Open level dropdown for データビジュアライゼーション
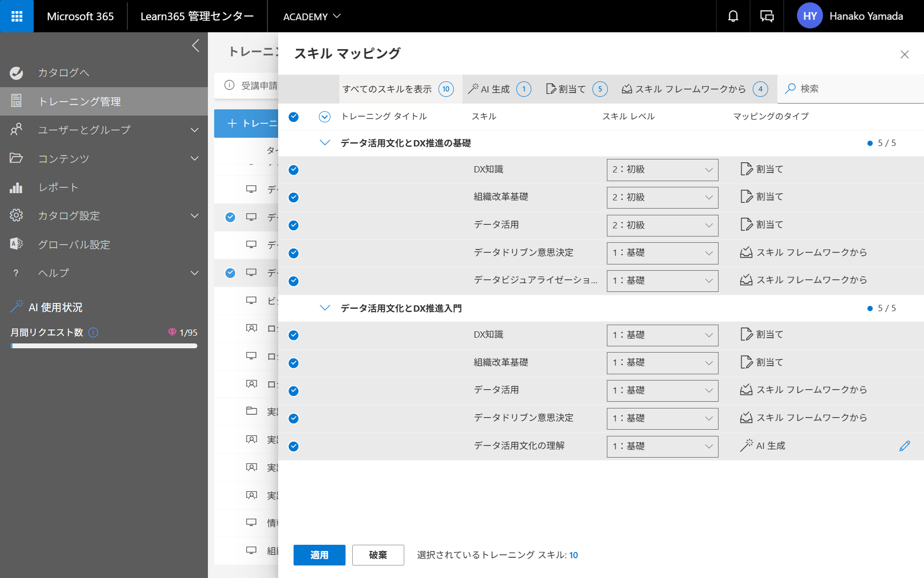Viewport: 924px width, 578px height. tap(662, 281)
